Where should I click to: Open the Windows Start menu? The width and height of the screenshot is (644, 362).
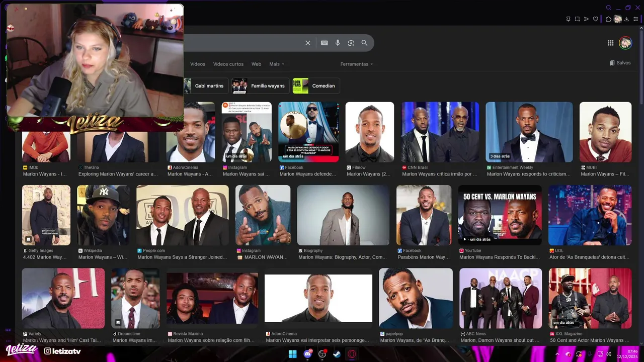292,354
